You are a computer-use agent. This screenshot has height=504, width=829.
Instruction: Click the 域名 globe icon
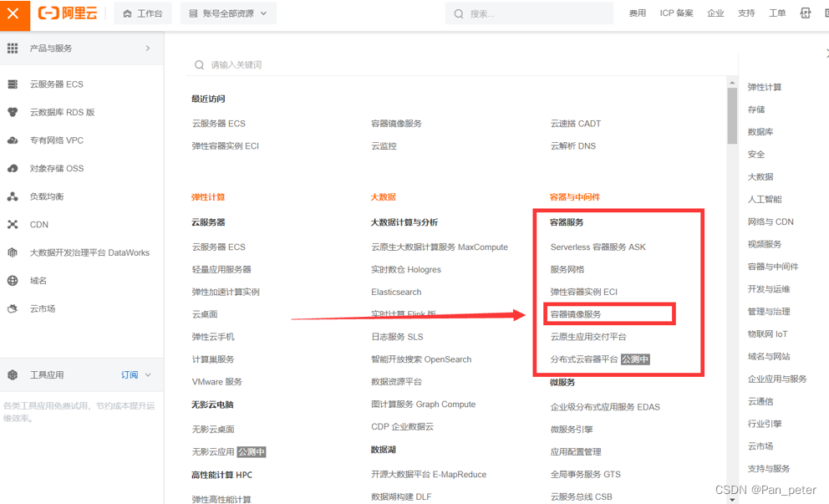(13, 280)
